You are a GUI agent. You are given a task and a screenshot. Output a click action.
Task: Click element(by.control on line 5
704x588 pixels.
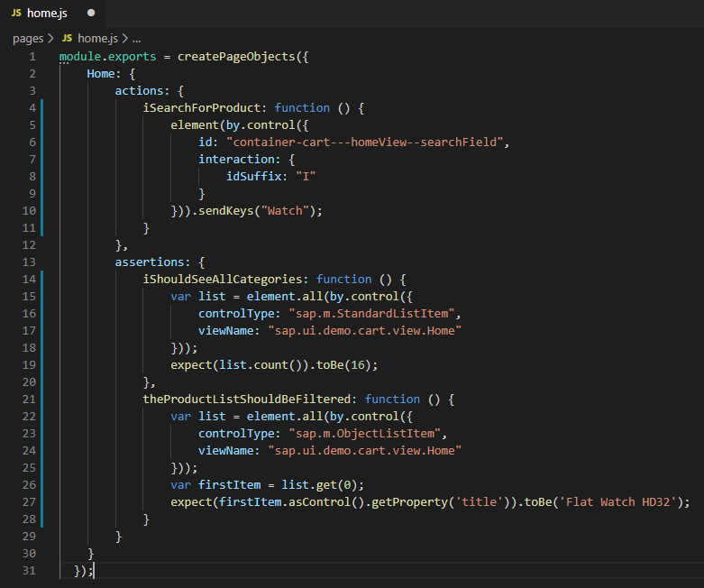233,125
